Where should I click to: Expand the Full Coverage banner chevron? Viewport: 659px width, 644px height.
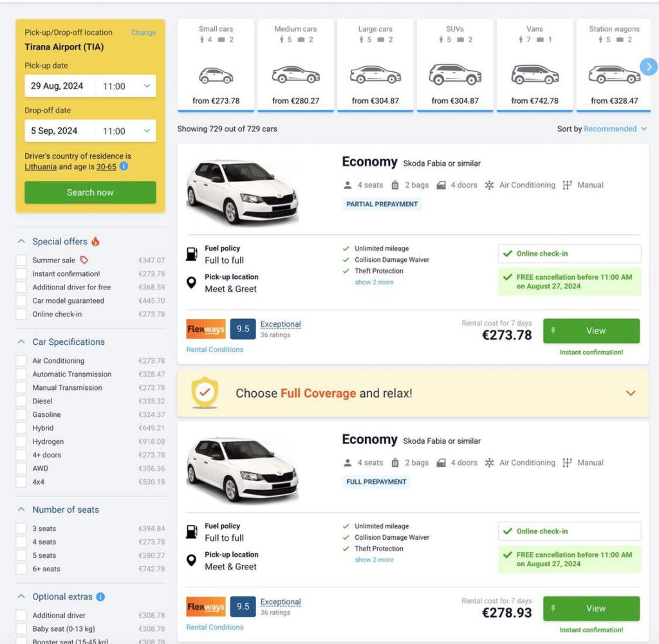click(x=629, y=392)
